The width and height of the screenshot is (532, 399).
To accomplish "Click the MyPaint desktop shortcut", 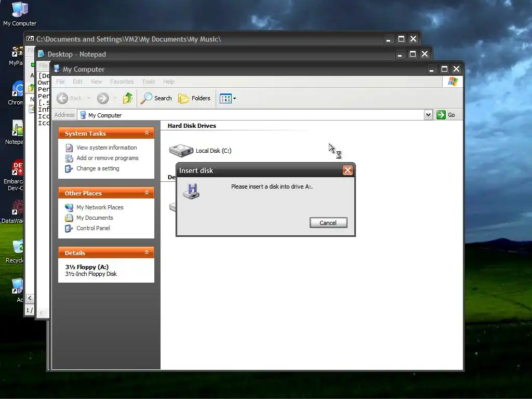I will [16, 56].
